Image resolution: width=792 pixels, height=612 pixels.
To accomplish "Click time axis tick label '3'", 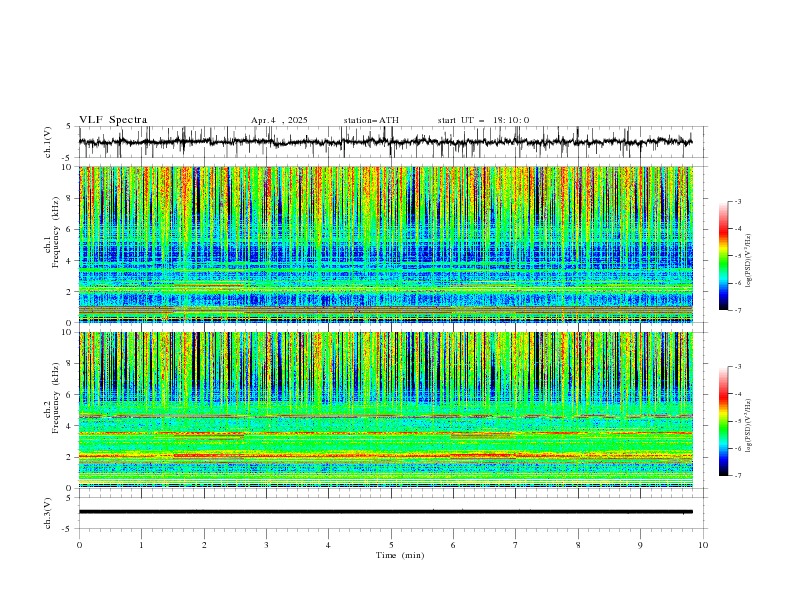I will click(x=266, y=545).
